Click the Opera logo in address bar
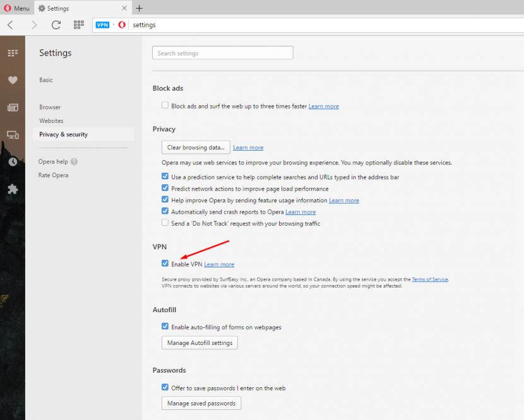Image resolution: width=524 pixels, height=420 pixels. [122, 25]
